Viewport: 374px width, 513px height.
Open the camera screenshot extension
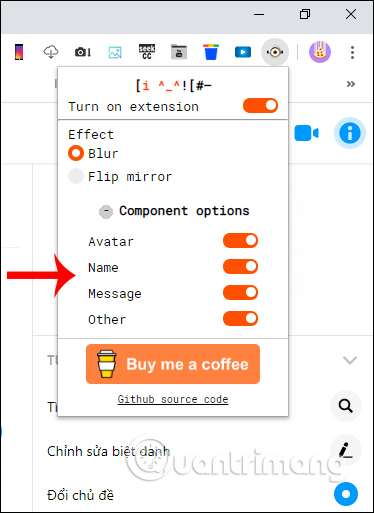[83, 52]
